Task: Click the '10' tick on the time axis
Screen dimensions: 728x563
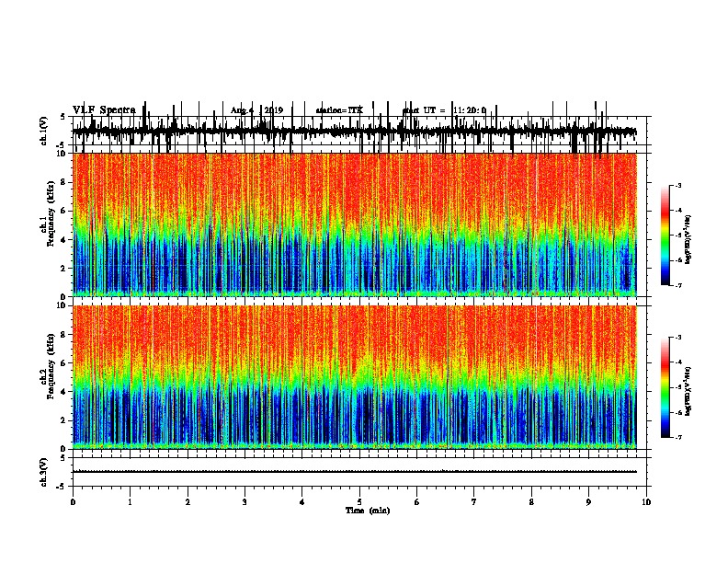Action: (x=646, y=502)
